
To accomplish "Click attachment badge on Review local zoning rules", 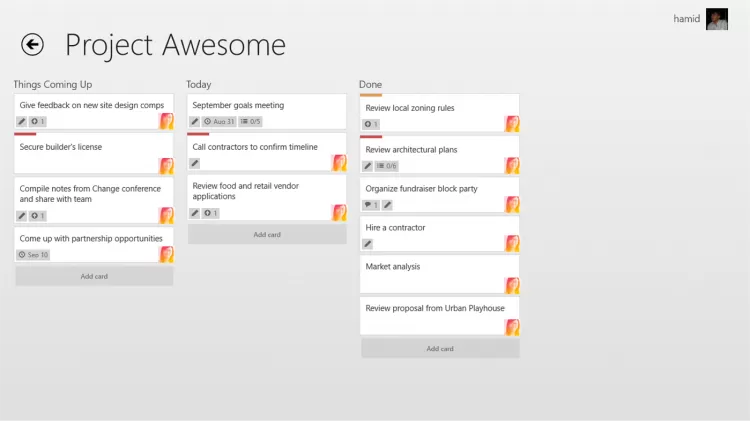I will pos(371,124).
